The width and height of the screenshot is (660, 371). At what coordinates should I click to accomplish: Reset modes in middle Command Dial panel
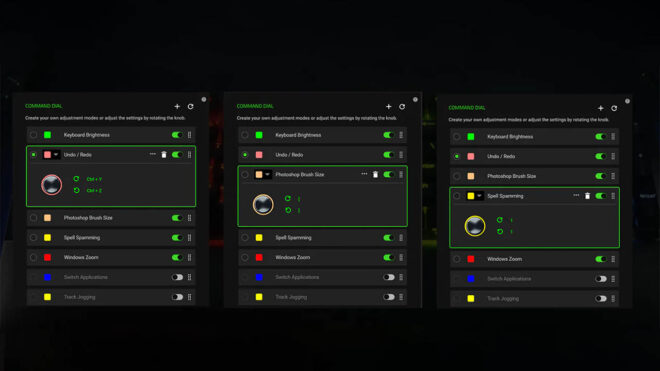(402, 107)
